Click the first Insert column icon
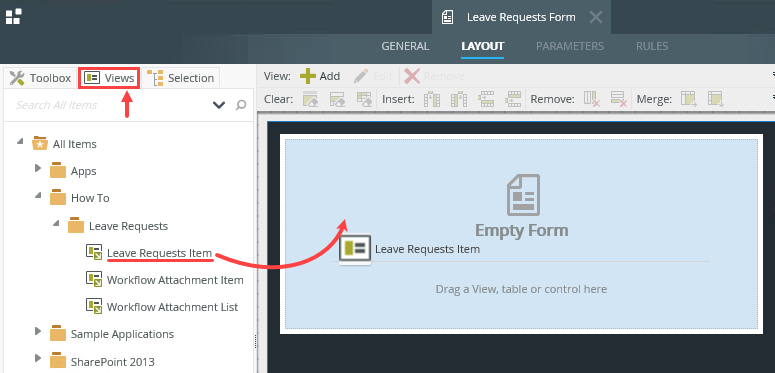The width and height of the screenshot is (775, 373). coord(431,99)
